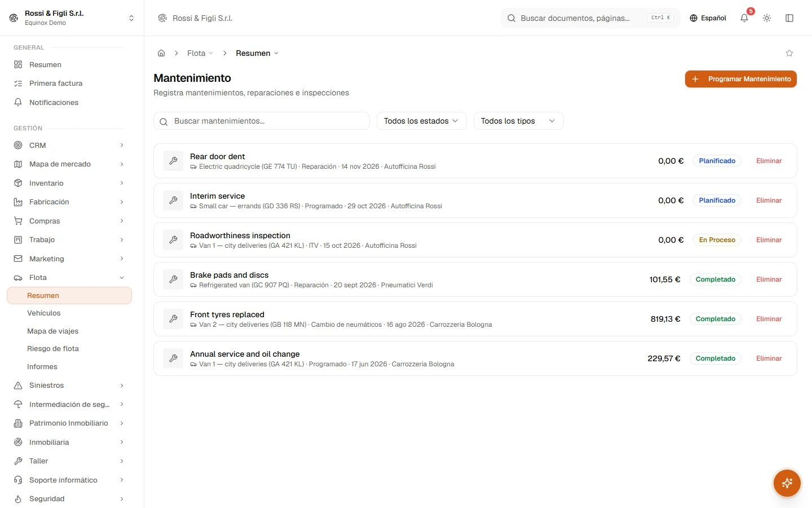This screenshot has height=508, width=812.
Task: Delete the Front tyres replaced entry
Action: pos(769,319)
